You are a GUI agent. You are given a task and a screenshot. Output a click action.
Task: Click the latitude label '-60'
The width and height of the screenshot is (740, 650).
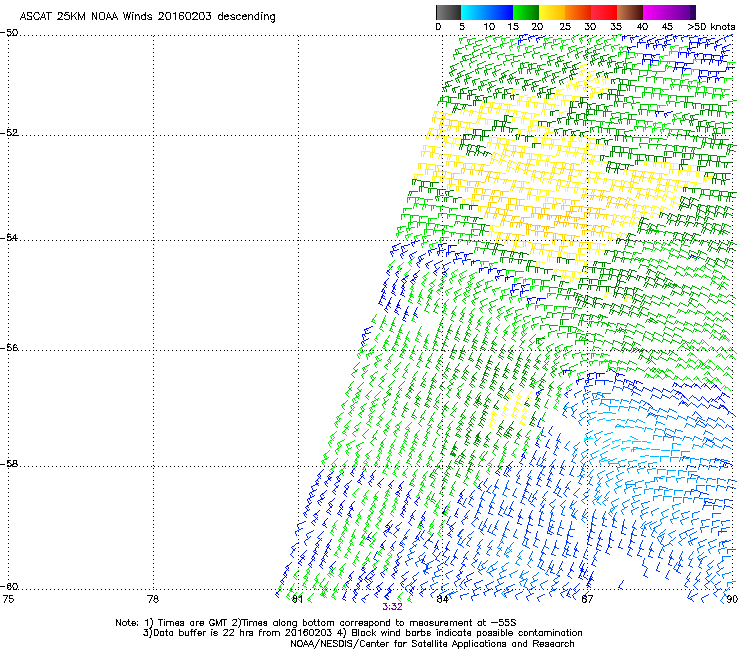click(9, 587)
